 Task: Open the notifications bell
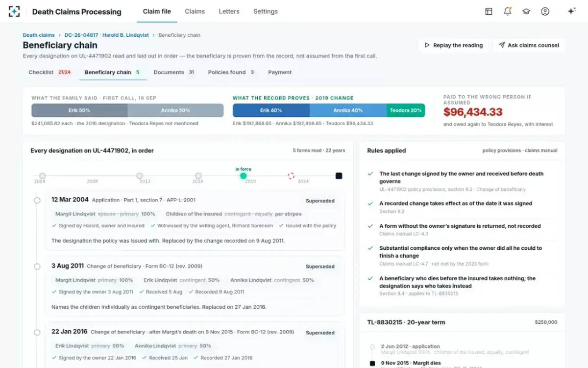[x=508, y=11]
